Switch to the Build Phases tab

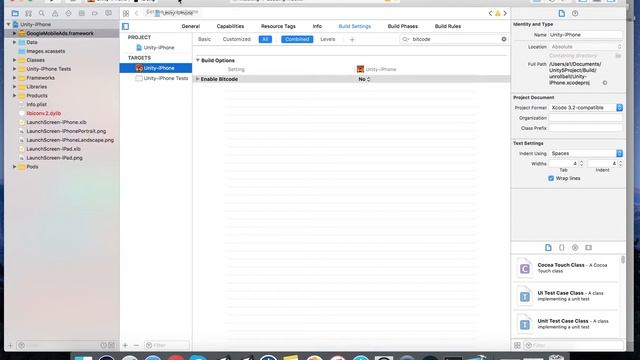coord(403,26)
